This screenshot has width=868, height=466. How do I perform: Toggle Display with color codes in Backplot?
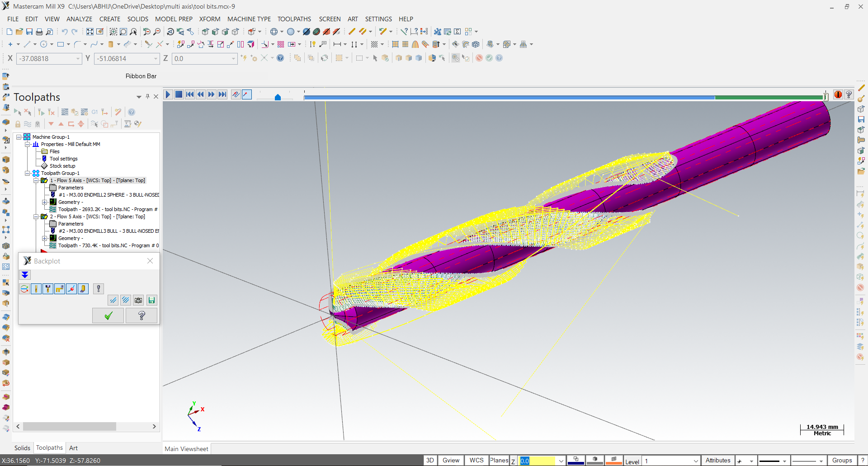click(x=24, y=289)
